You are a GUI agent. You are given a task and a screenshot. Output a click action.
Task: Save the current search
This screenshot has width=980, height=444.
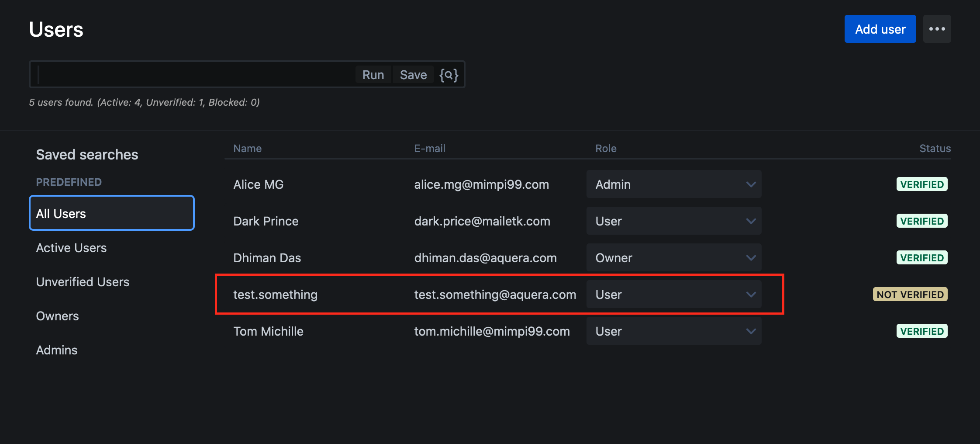pyautogui.click(x=413, y=75)
